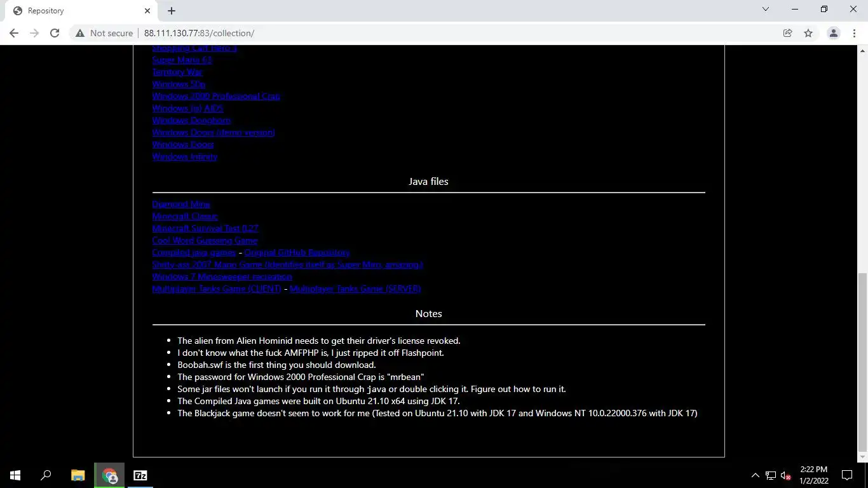
Task: Open Windows Doors (demo version) link
Action: coord(214,132)
